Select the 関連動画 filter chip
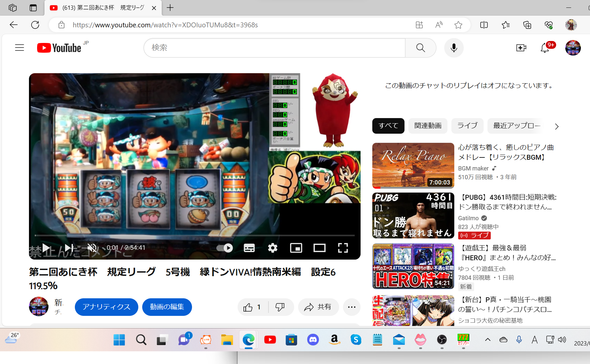This screenshot has height=364, width=590. click(428, 126)
